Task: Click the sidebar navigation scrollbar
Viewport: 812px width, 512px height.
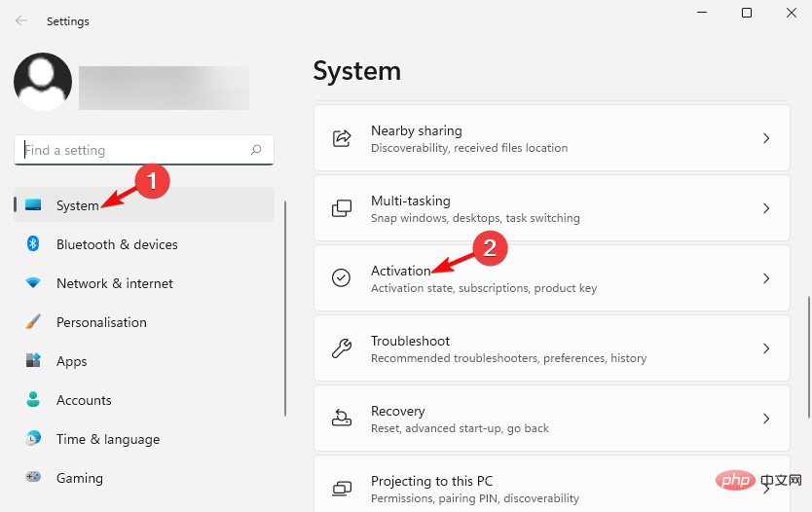Action: 285,309
